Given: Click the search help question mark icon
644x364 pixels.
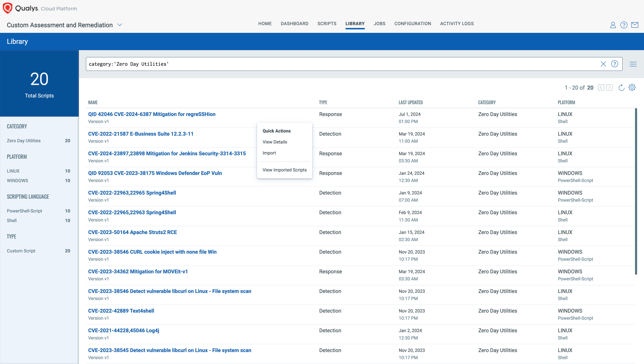Looking at the screenshot, I should pyautogui.click(x=615, y=64).
